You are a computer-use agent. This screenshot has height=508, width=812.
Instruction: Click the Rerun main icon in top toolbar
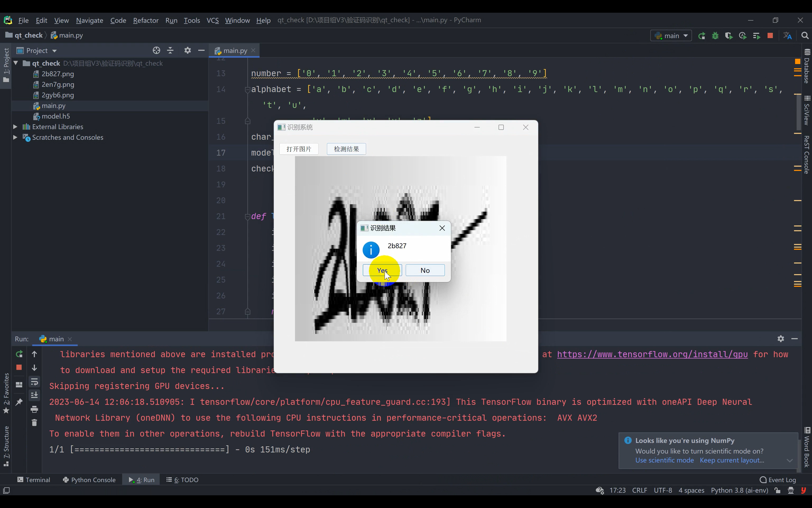pyautogui.click(x=701, y=36)
